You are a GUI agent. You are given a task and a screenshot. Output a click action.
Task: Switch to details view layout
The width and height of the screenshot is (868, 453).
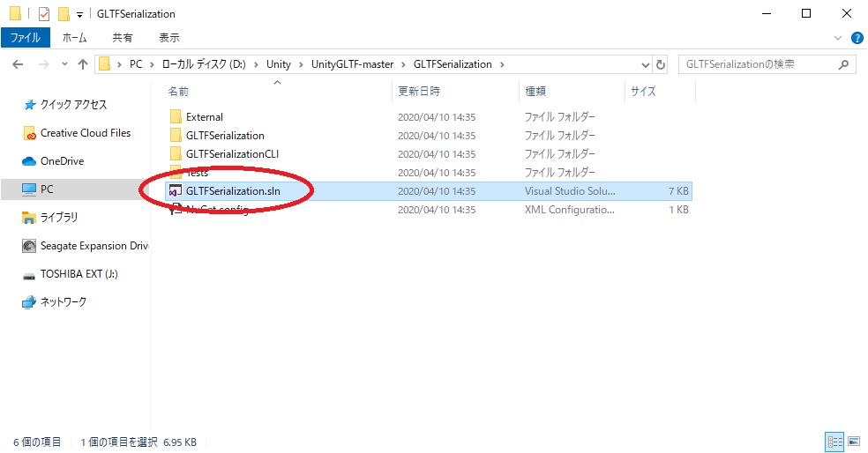(834, 442)
